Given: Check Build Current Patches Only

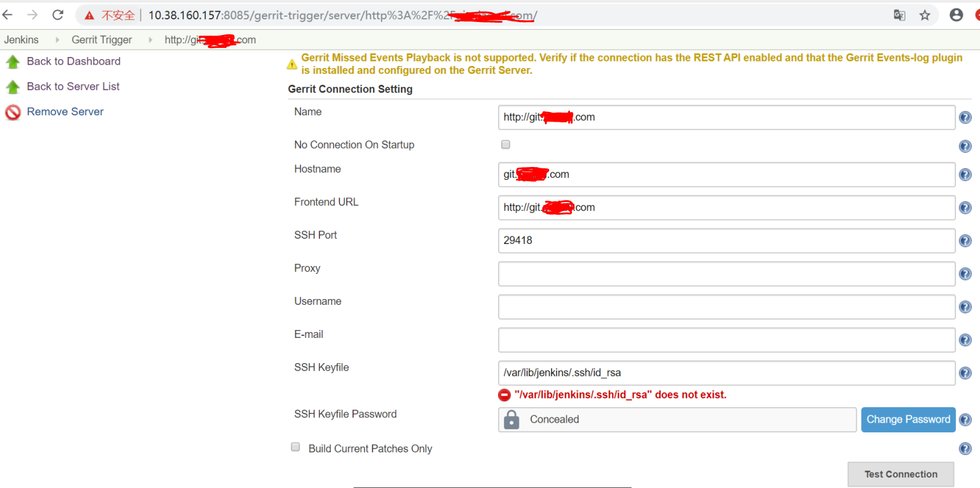Looking at the screenshot, I should (x=295, y=447).
